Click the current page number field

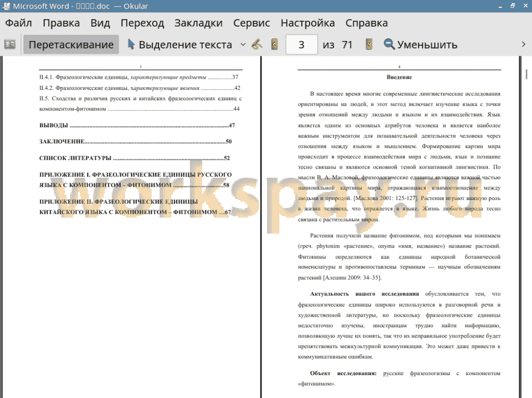(302, 45)
